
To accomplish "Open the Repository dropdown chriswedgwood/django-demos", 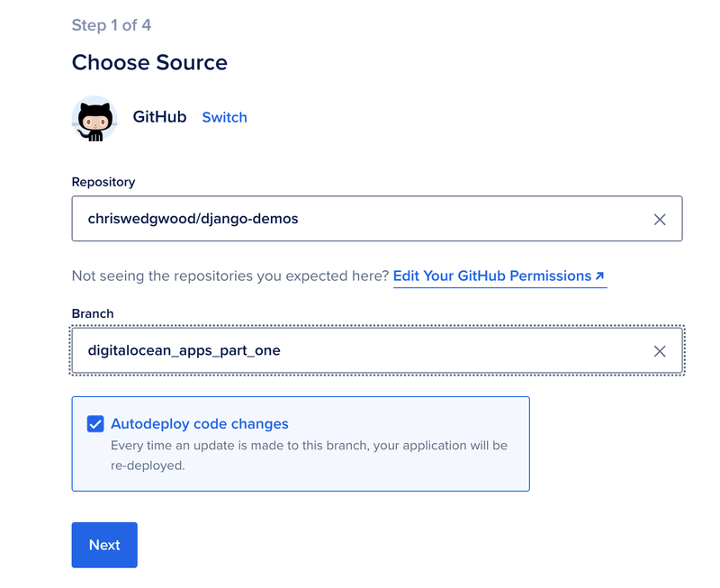I will pos(377,219).
